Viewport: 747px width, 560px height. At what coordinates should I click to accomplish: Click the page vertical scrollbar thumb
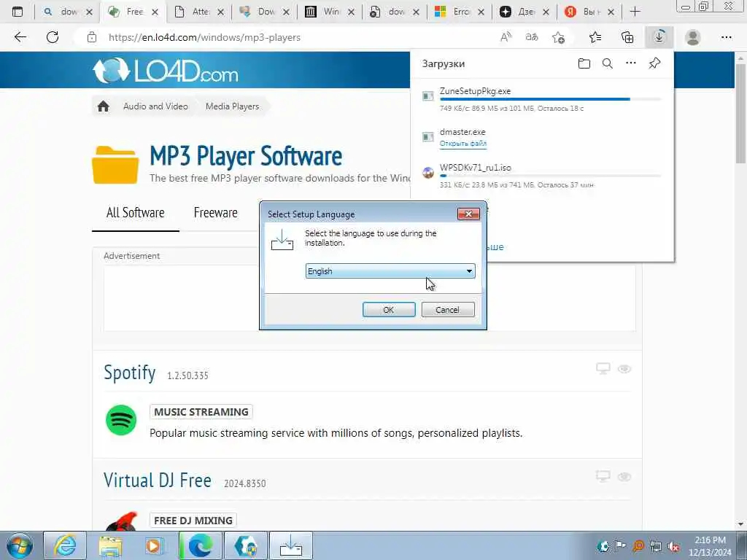pyautogui.click(x=741, y=113)
